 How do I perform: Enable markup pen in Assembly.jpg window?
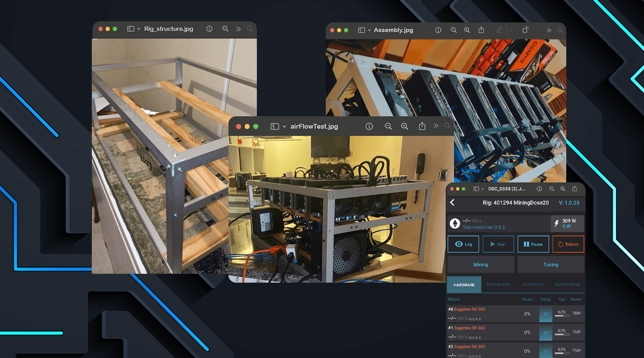[499, 30]
